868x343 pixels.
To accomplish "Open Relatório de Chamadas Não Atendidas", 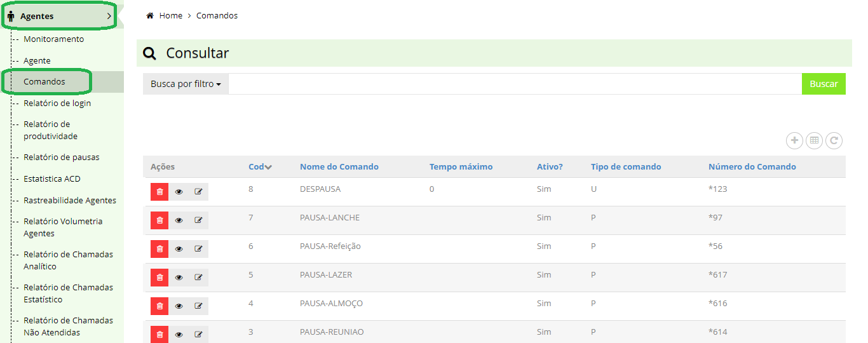I will 68,326.
